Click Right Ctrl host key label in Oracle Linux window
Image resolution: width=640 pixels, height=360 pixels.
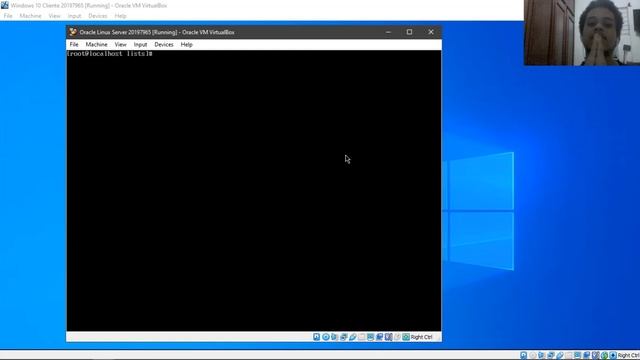click(x=421, y=337)
